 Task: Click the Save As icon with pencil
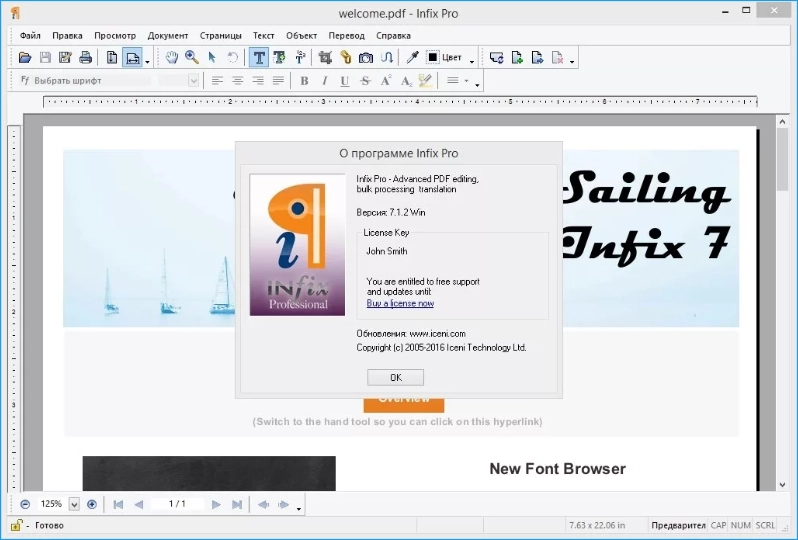pyautogui.click(x=65, y=58)
